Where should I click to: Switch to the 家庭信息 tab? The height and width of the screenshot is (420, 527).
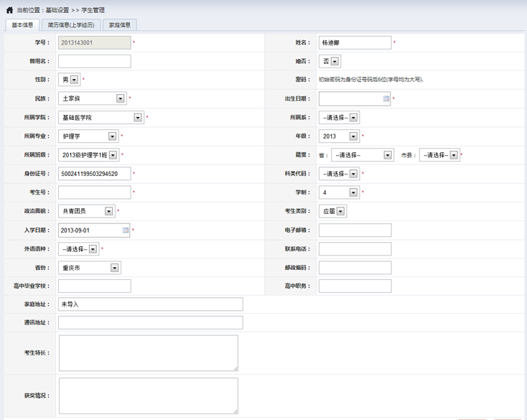[119, 25]
